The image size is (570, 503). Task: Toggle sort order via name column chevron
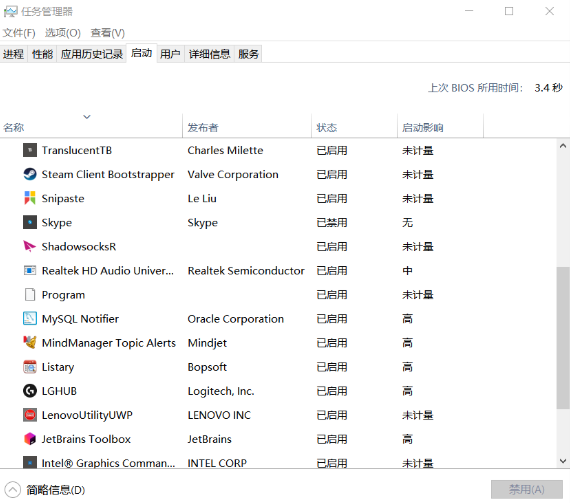[87, 117]
